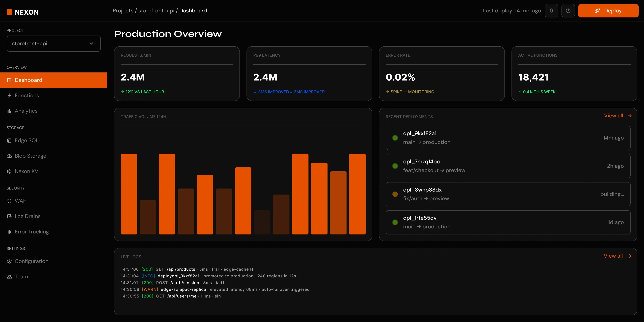Click the WAF shield icon
The height and width of the screenshot is (322, 644).
pyautogui.click(x=9, y=201)
